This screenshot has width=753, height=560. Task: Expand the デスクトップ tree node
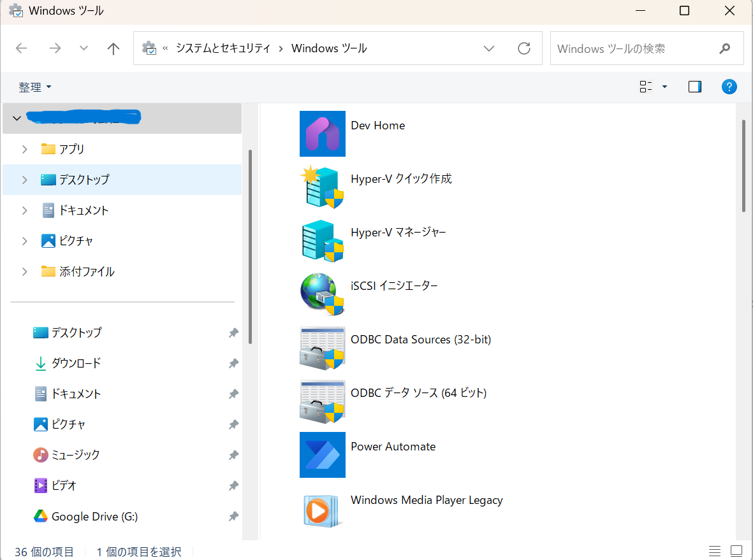24,180
